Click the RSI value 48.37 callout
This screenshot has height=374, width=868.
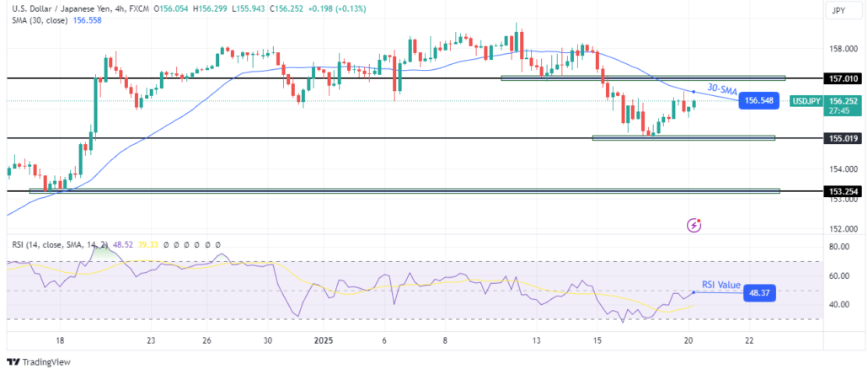click(759, 292)
